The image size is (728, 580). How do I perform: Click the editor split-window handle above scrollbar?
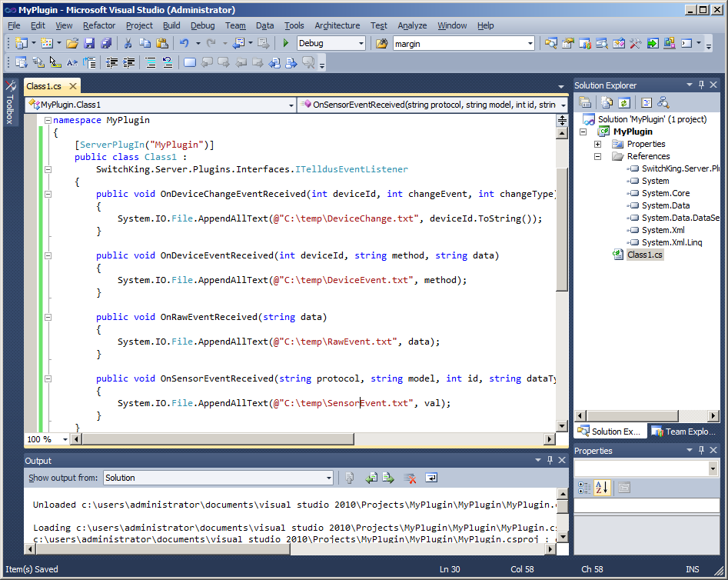(562, 120)
